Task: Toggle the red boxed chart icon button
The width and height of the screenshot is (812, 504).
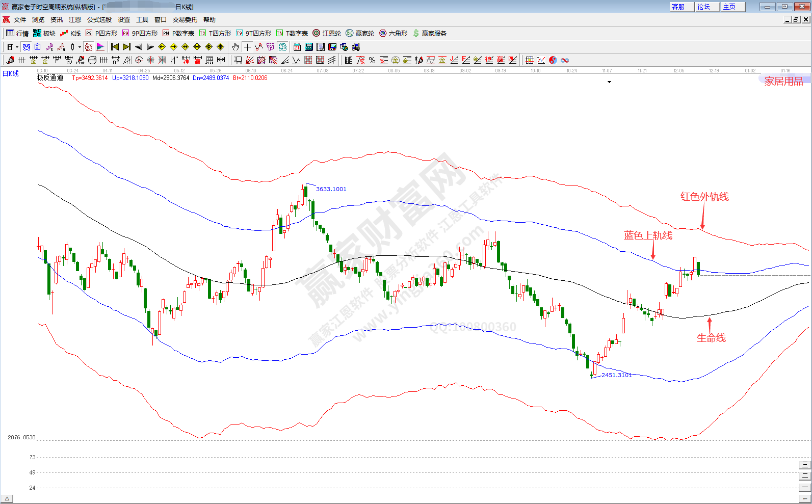Action: (89, 47)
